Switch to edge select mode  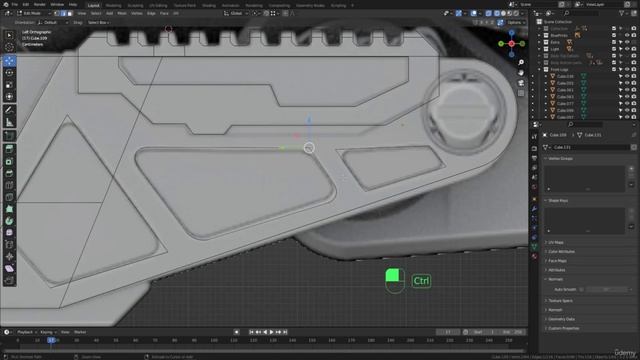click(x=63, y=13)
